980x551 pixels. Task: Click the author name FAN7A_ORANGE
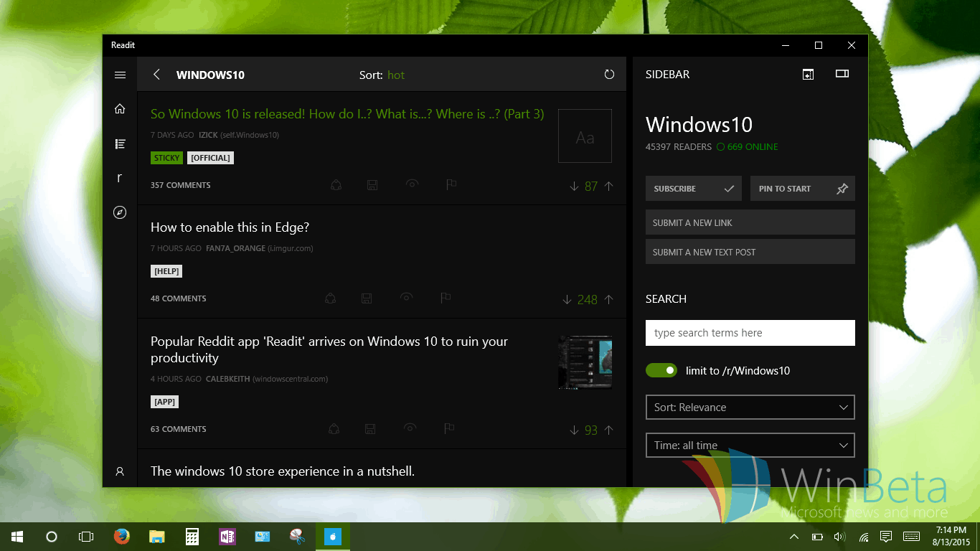pyautogui.click(x=235, y=248)
